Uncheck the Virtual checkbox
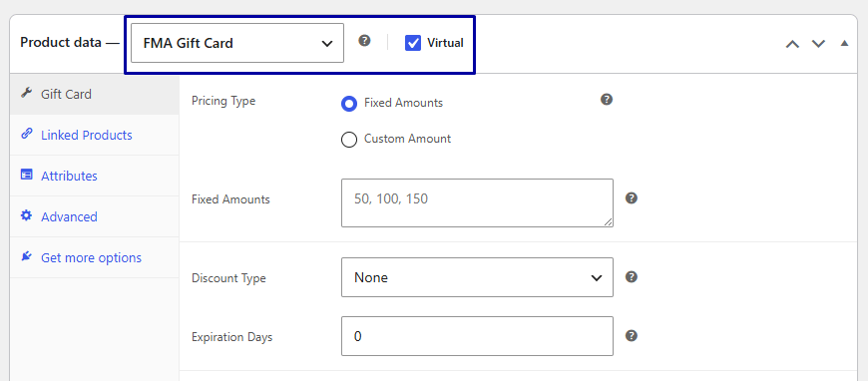 click(413, 43)
